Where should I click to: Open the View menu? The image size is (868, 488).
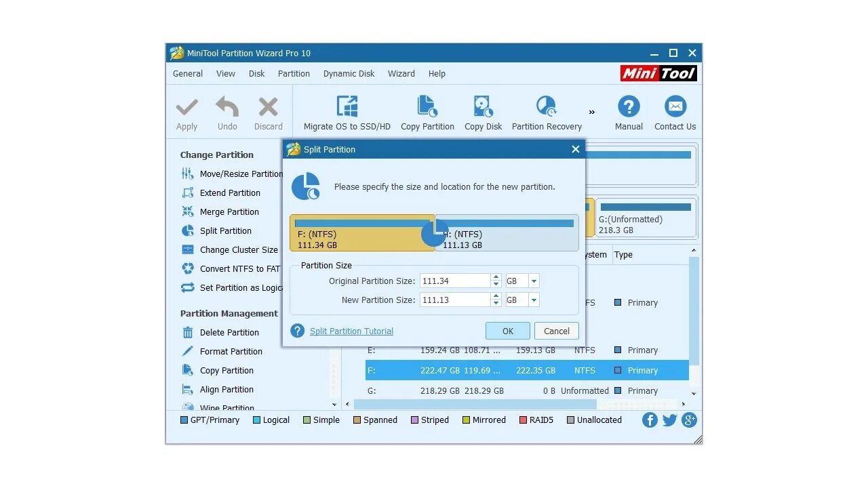[226, 74]
